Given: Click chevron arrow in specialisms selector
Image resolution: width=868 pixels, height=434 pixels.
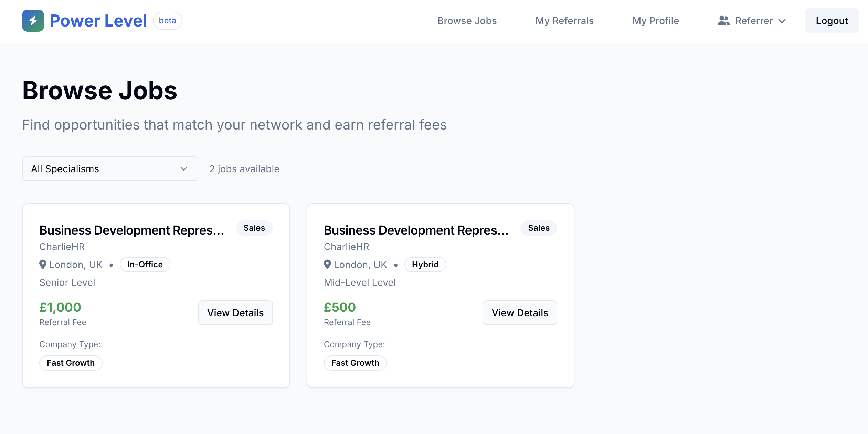Looking at the screenshot, I should [184, 169].
